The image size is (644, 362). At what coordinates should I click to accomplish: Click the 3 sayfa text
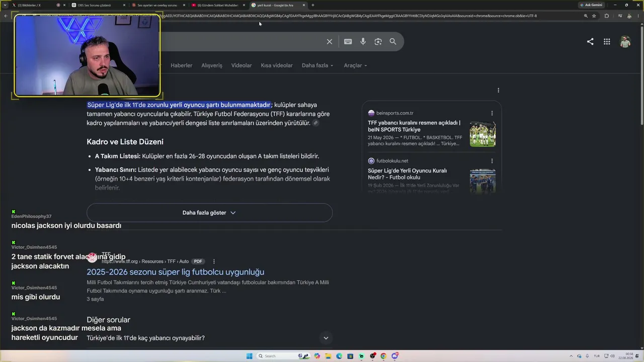tap(95, 299)
